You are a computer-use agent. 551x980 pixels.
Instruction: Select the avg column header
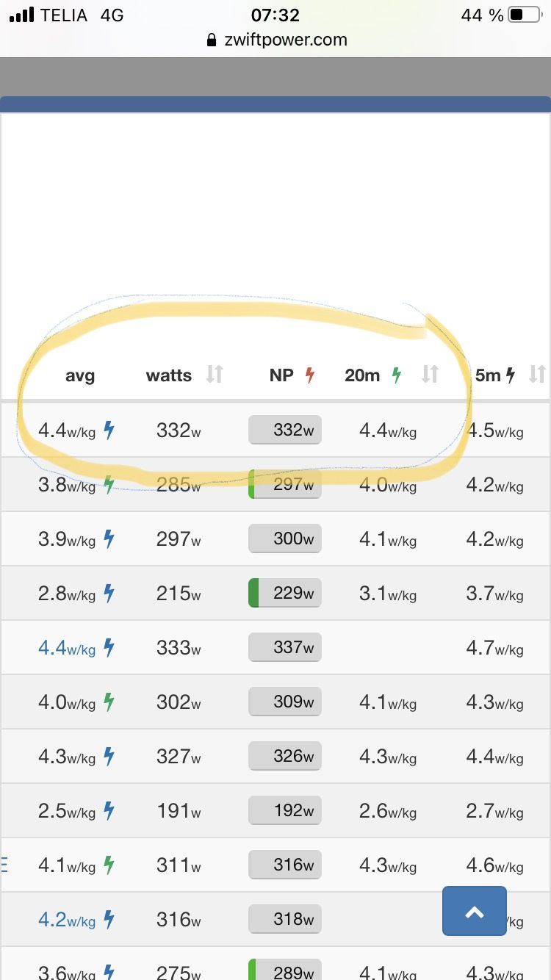[x=80, y=375]
